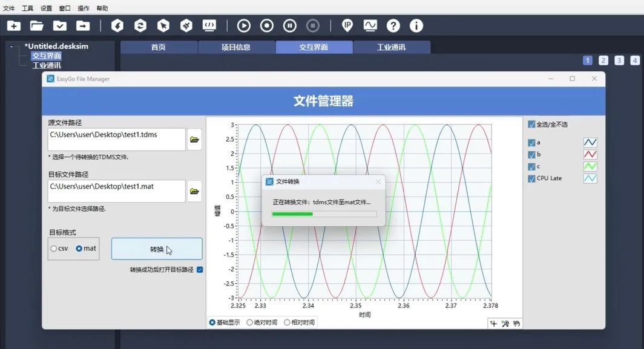
Task: Click the source path test1.tdms field
Action: [x=117, y=140]
